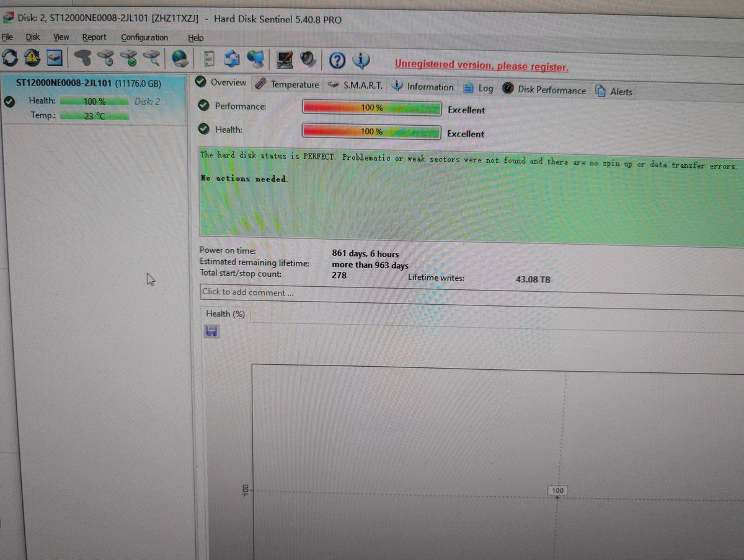The height and width of the screenshot is (560, 744).
Task: Open the Disk Performance tab
Action: pos(544,89)
